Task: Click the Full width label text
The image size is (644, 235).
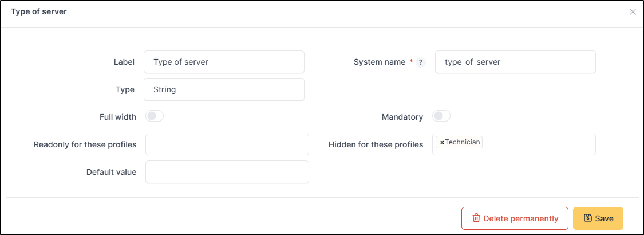Action: [118, 117]
